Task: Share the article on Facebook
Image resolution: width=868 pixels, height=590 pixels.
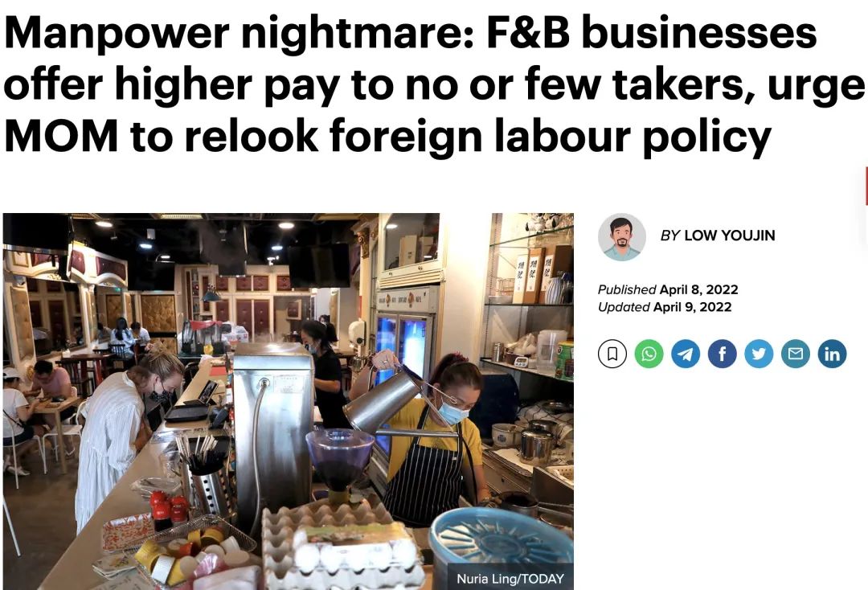Action: 722,354
